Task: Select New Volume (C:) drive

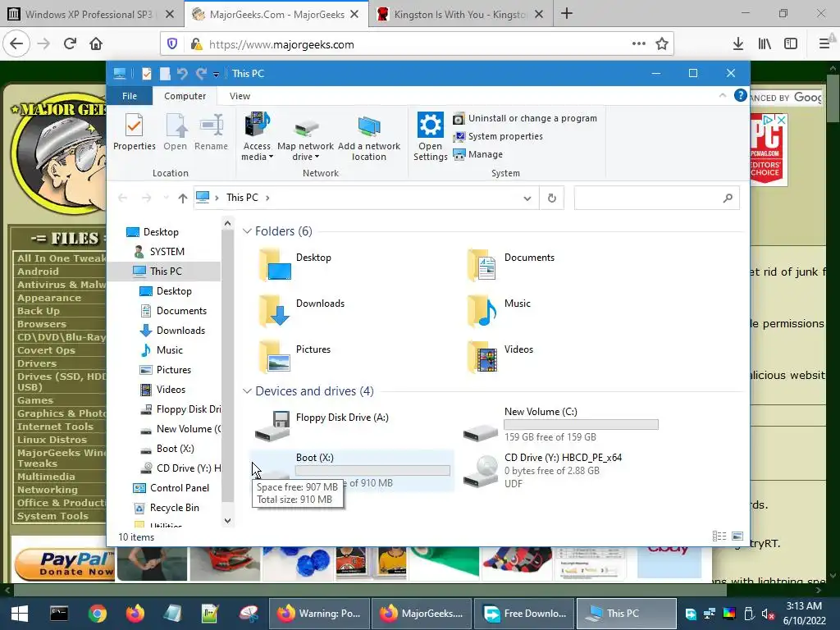Action: click(x=563, y=425)
